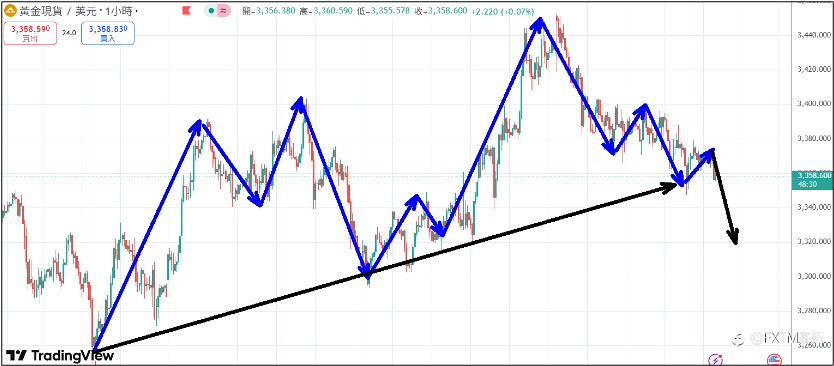Viewport: 834px width, 366px height.
Task: Click the 3,260.000 price axis label
Action: (x=813, y=346)
